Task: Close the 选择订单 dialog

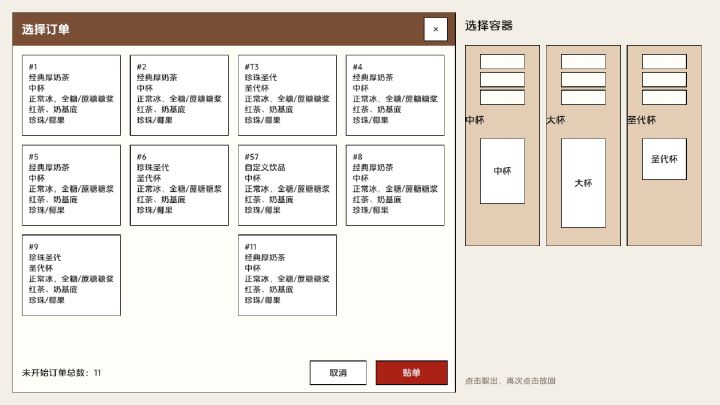Action: (435, 29)
